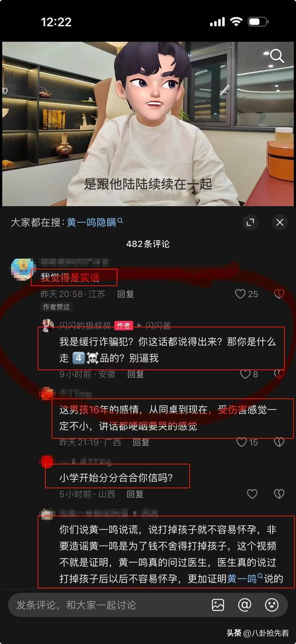Open image picker in comment bar
Viewport: 296px width, 644px height.
(218, 605)
